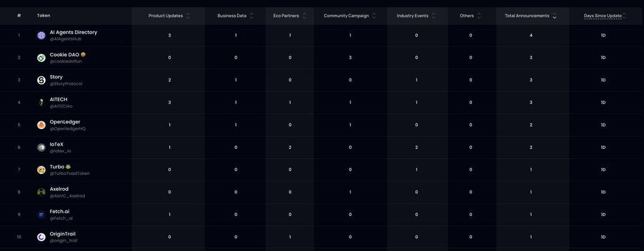Click the Cookie DAO token logo
The image size is (644, 251).
coord(41,58)
